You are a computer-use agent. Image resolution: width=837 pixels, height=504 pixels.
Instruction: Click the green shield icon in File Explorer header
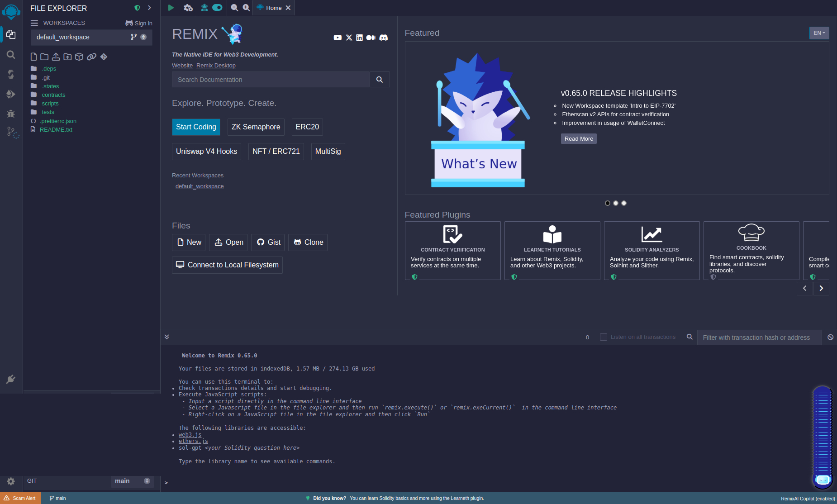137,8
